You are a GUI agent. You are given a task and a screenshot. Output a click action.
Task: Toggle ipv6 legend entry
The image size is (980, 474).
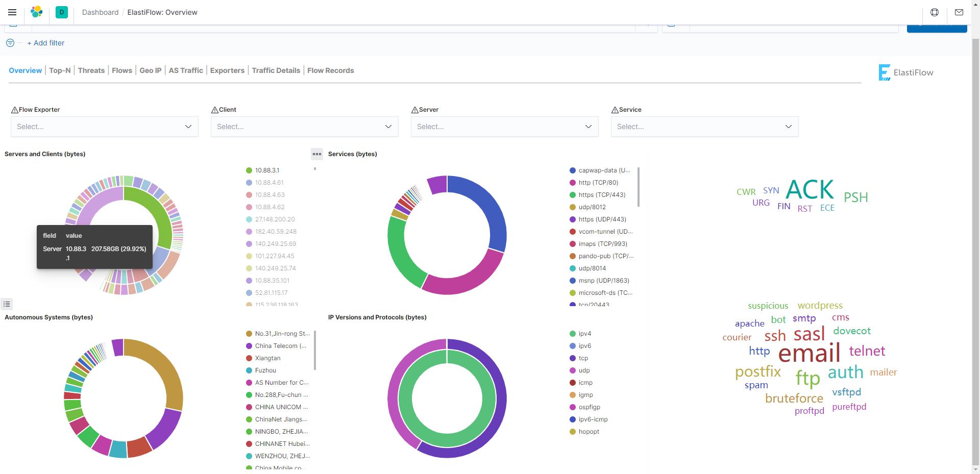point(580,346)
